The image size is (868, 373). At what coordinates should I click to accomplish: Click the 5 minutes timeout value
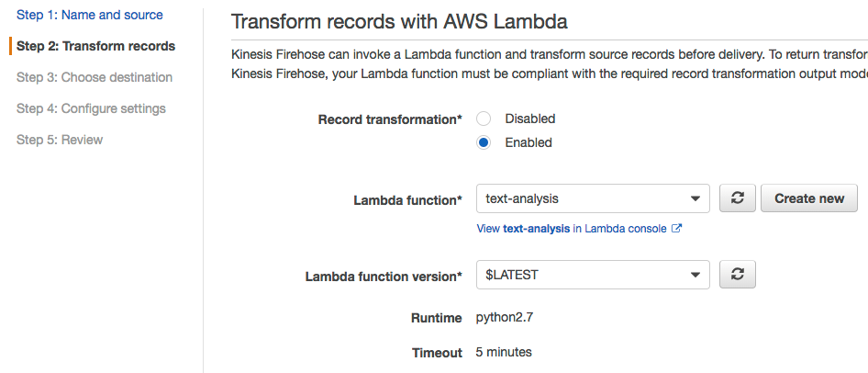pyautogui.click(x=504, y=352)
